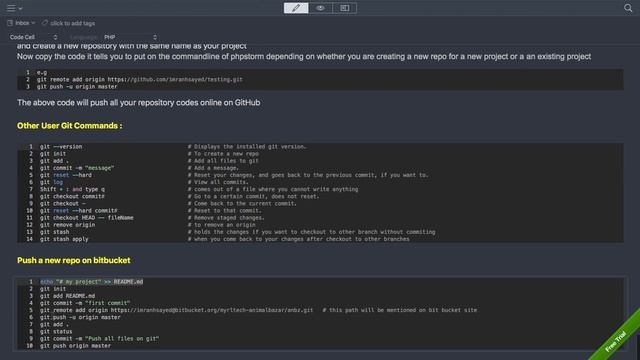Click the 'git status' line
This screenshot has height=360, width=640.
56,331
